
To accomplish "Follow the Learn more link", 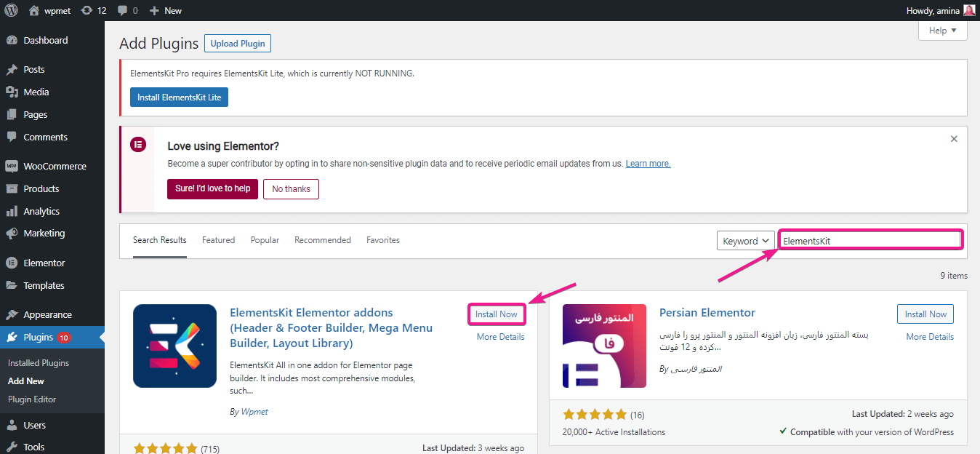I will (x=648, y=164).
